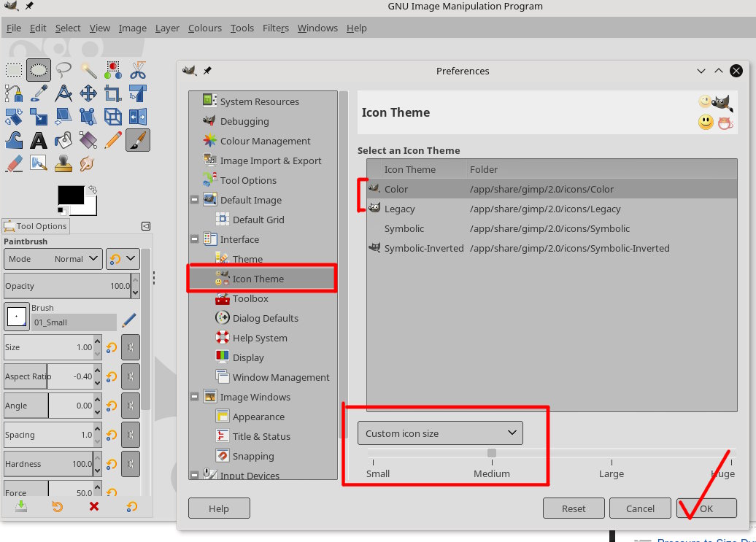The width and height of the screenshot is (756, 542).
Task: Click save tool preset icon at bottom
Action: click(x=20, y=506)
